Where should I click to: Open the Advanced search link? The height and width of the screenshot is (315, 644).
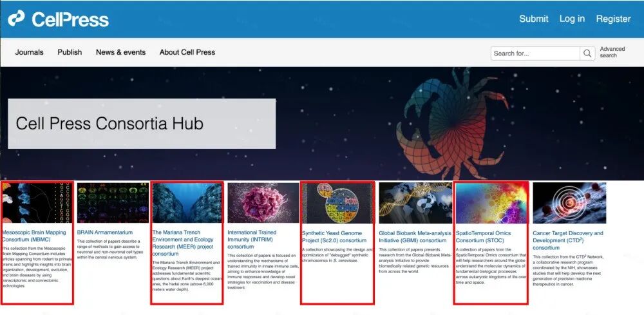click(x=612, y=52)
